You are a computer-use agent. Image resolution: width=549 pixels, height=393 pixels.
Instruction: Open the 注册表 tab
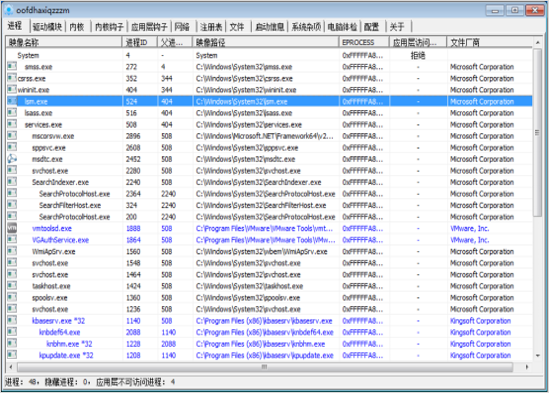click(211, 27)
